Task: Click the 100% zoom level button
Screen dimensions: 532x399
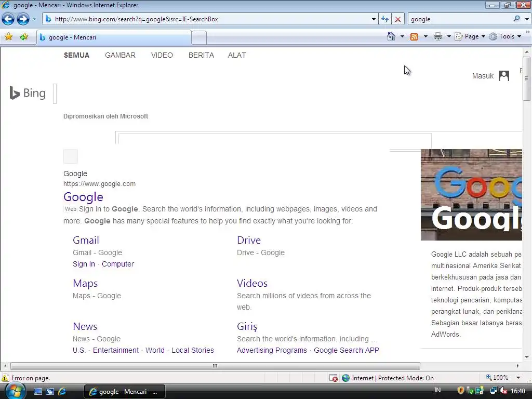Action: [497, 377]
